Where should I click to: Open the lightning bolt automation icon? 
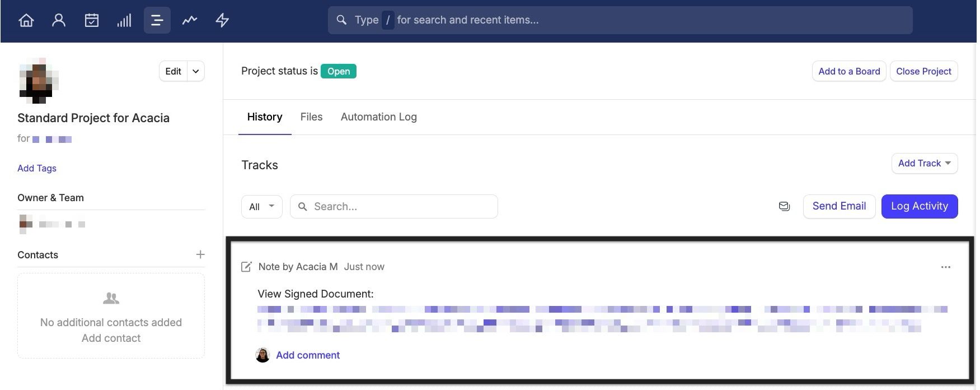pyautogui.click(x=222, y=20)
